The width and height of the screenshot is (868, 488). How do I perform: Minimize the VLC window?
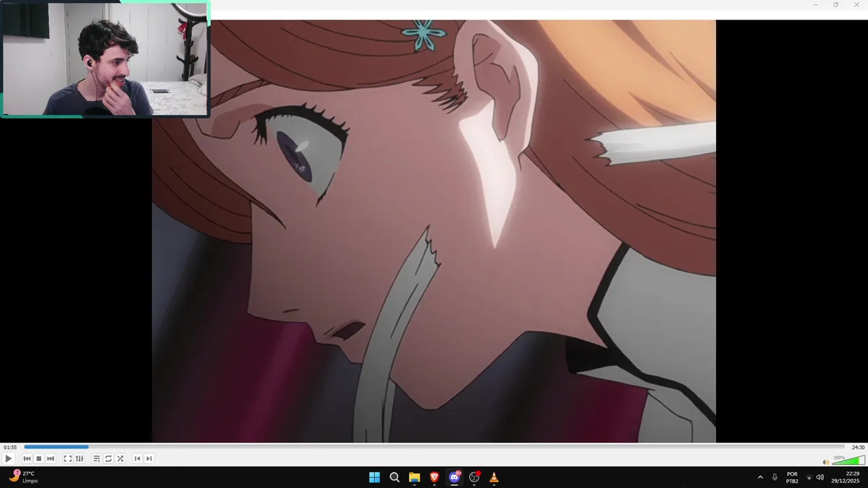pyautogui.click(x=815, y=5)
